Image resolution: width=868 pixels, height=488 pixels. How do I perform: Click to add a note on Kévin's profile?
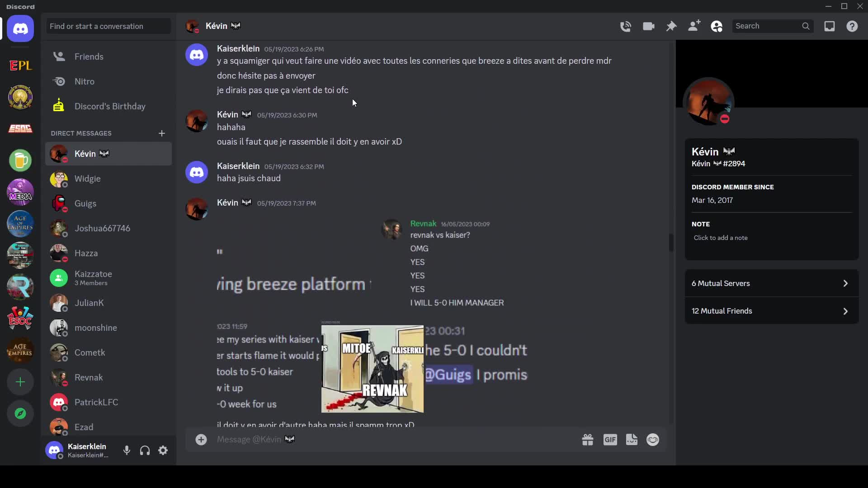tap(721, 238)
